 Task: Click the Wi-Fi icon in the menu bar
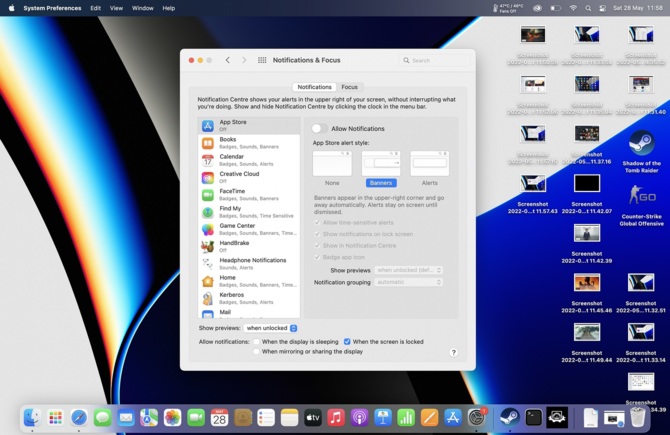pyautogui.click(x=573, y=8)
